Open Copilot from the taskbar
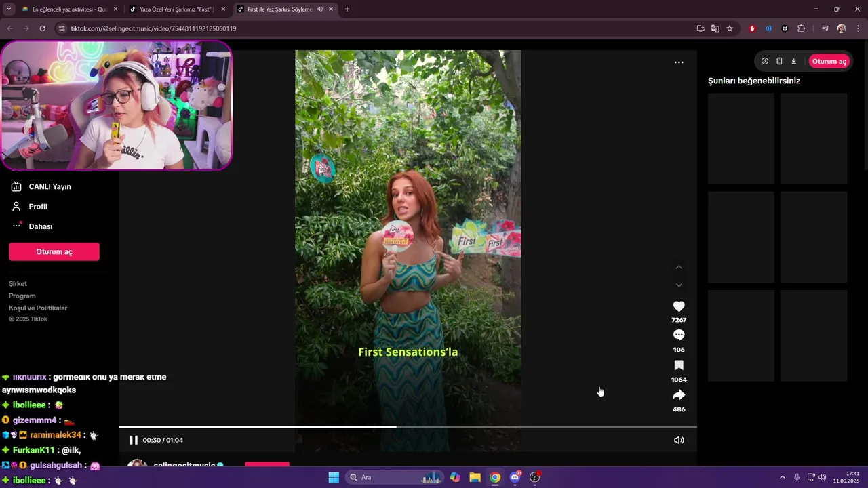Screen dimensions: 868x488 tap(455, 477)
